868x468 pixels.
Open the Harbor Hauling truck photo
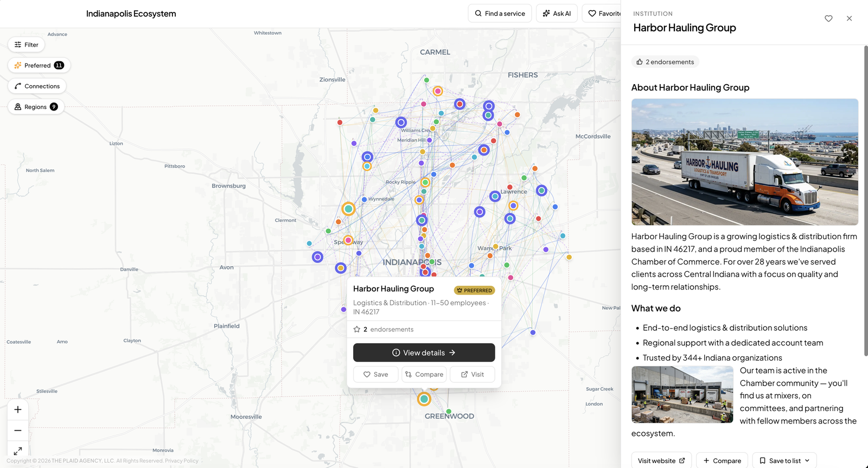click(744, 162)
